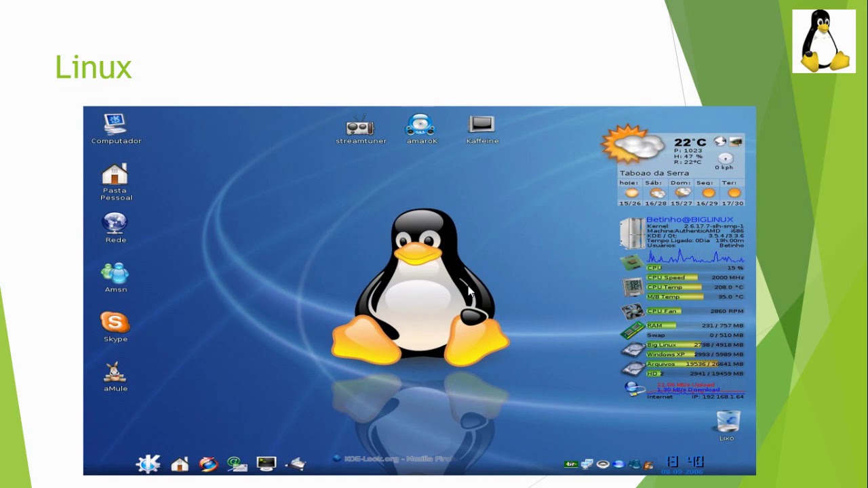Click the Taboao da Serra location text
The width and height of the screenshot is (868, 488).
(x=654, y=173)
